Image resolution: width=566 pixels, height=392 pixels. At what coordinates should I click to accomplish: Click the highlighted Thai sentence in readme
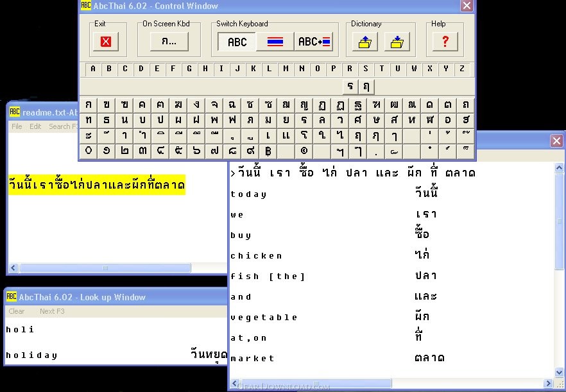(97, 185)
